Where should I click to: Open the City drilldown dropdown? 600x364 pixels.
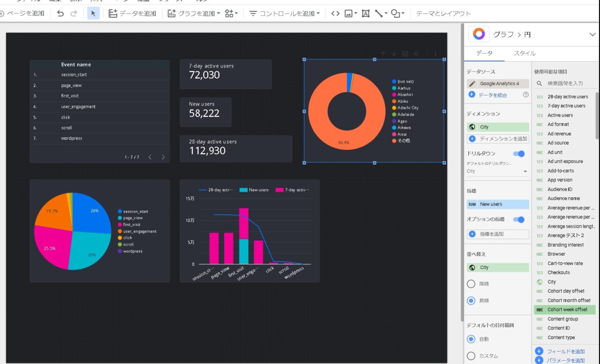tap(497, 171)
